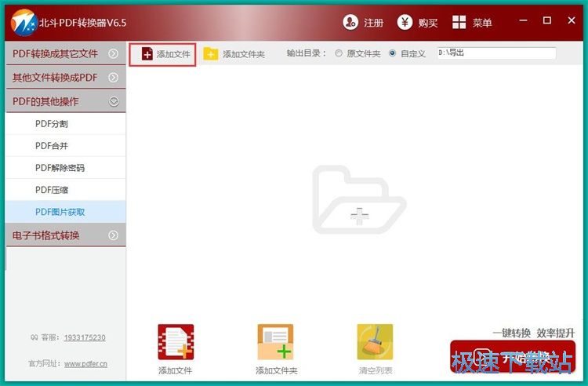Close the converter window
This screenshot has width=588, height=386.
572,20
